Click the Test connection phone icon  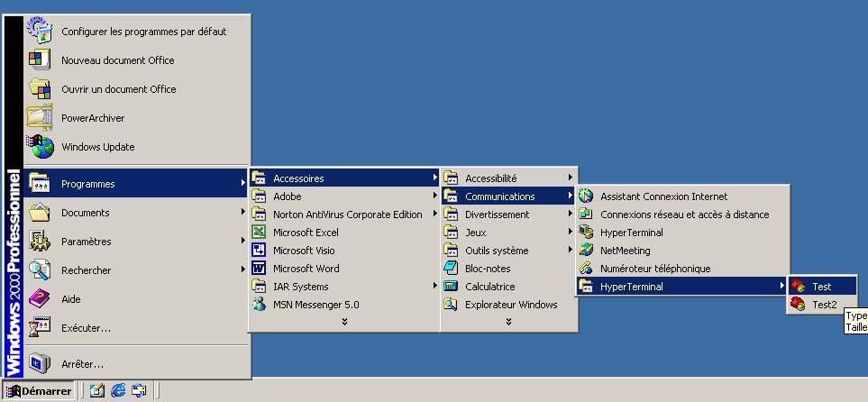pos(798,287)
